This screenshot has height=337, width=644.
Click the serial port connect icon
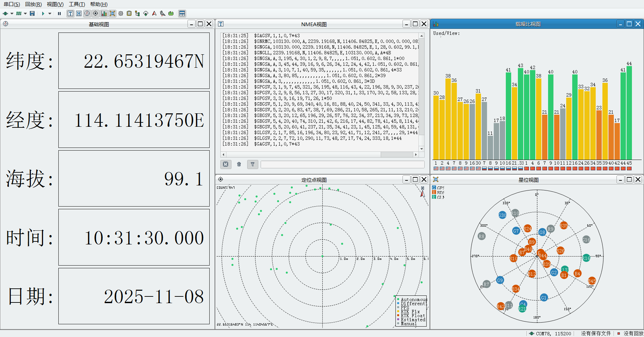(5, 13)
